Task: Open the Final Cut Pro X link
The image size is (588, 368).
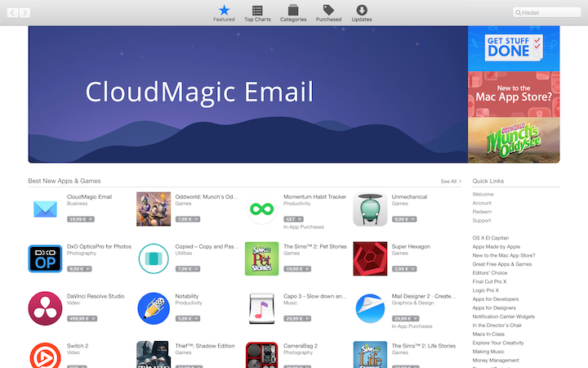Action: [x=489, y=281]
